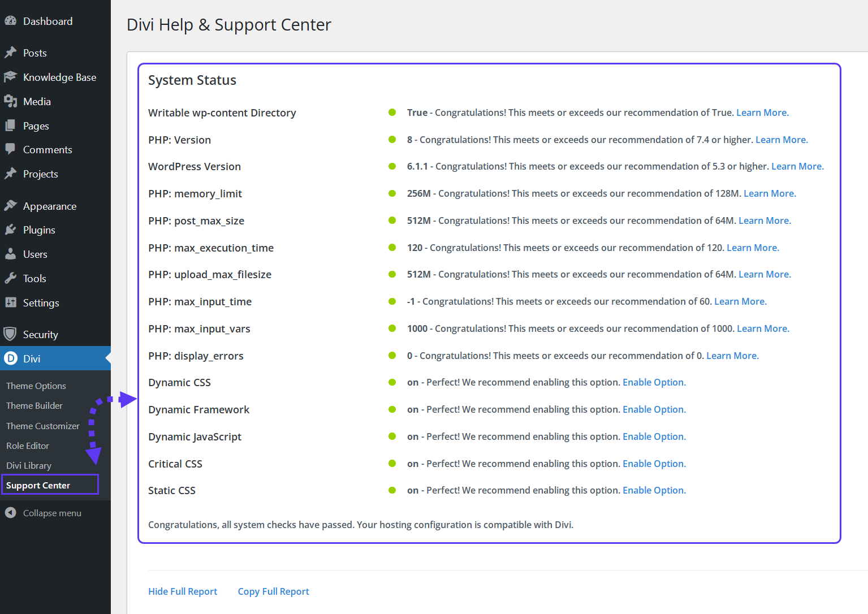Click the Posts pushpin icon
Screen dimensions: 868x614
click(11, 53)
